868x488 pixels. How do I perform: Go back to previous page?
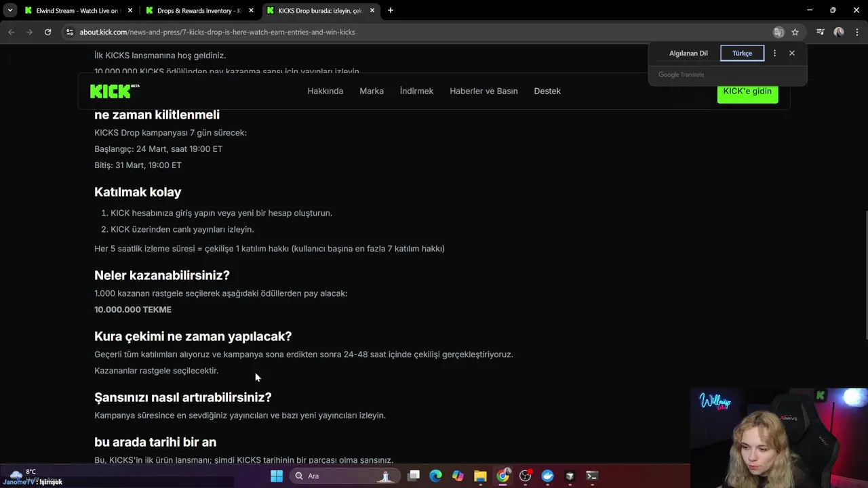11,32
